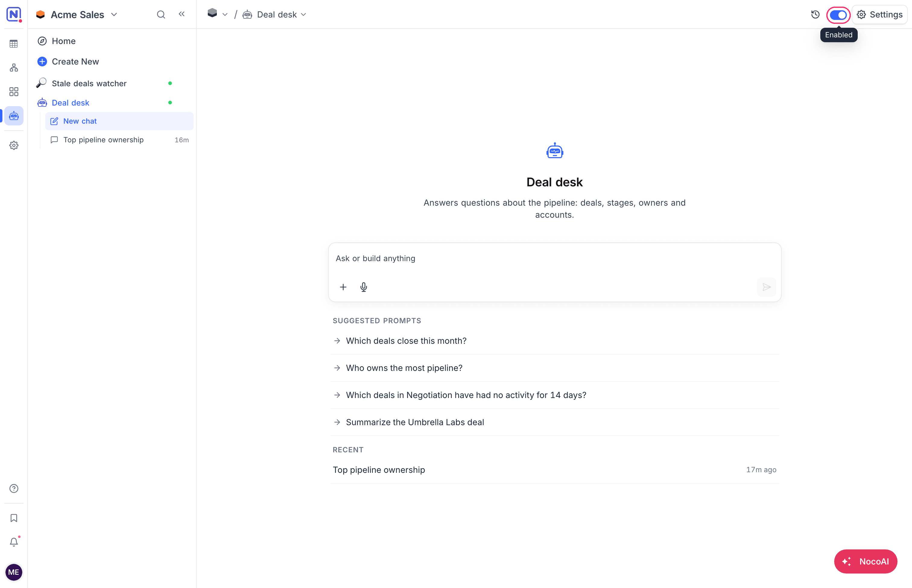Open recent chat Top pipeline ownership
The height and width of the screenshot is (588, 912).
pyautogui.click(x=555, y=469)
